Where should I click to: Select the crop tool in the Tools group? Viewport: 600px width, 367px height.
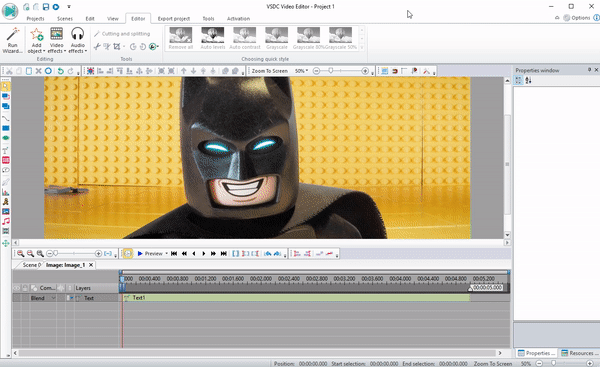coord(117,47)
